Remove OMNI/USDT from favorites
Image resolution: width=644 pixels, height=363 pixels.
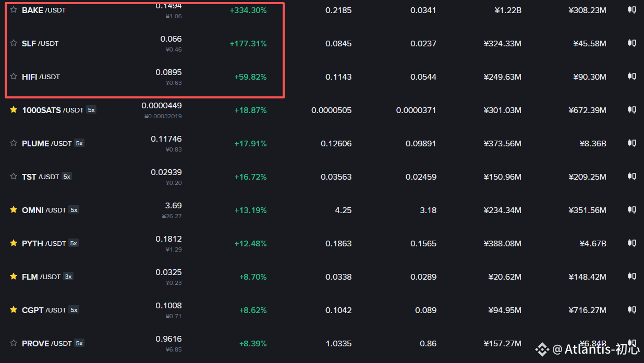coord(13,210)
